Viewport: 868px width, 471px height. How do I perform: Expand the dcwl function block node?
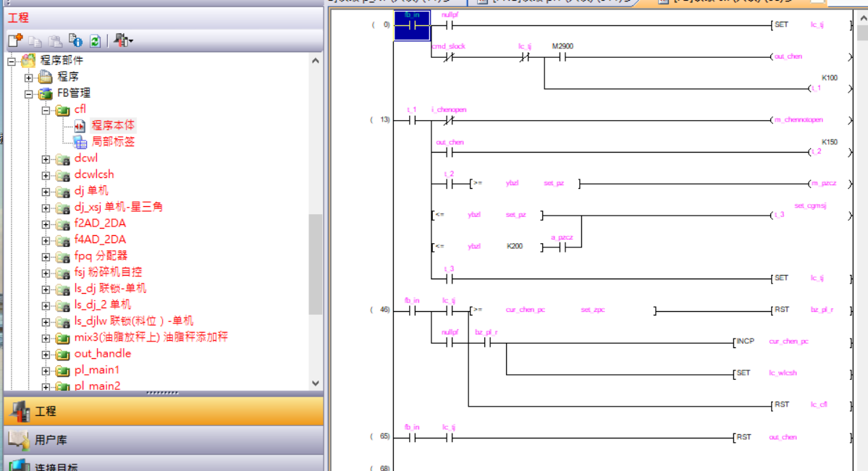46,158
